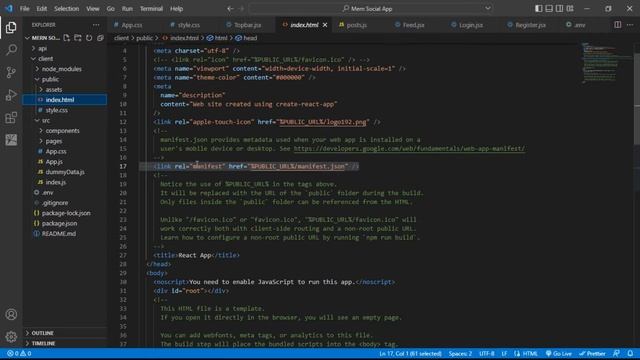Open Customize Layout icon
The height and width of the screenshot is (360, 640).
[570, 9]
